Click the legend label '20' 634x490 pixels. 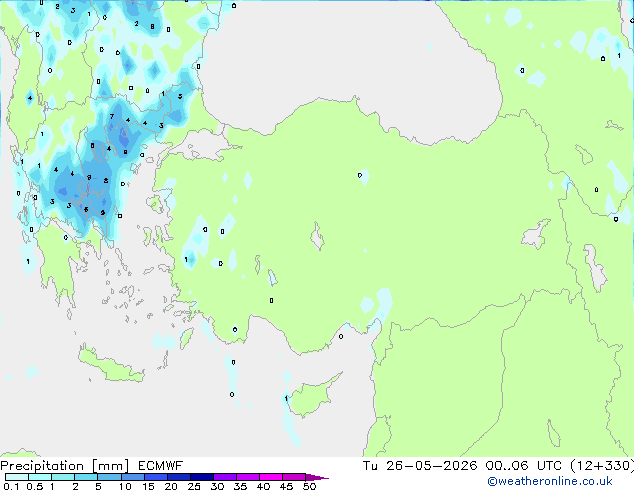(x=171, y=486)
